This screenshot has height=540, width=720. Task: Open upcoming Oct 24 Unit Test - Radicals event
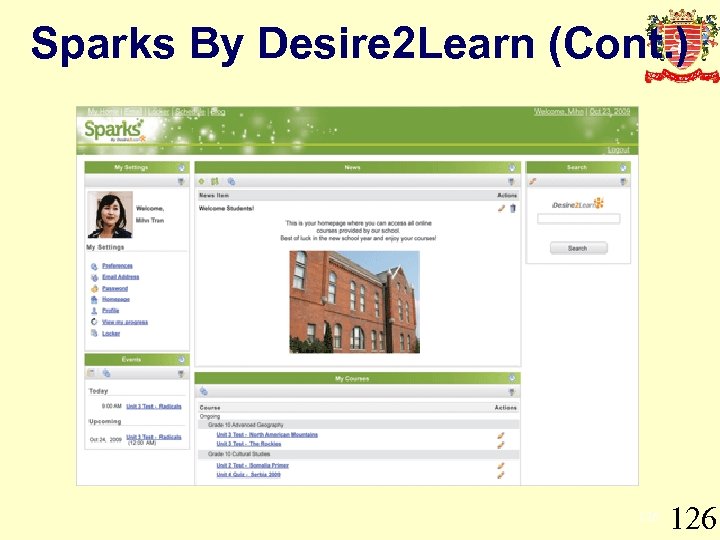click(x=154, y=437)
